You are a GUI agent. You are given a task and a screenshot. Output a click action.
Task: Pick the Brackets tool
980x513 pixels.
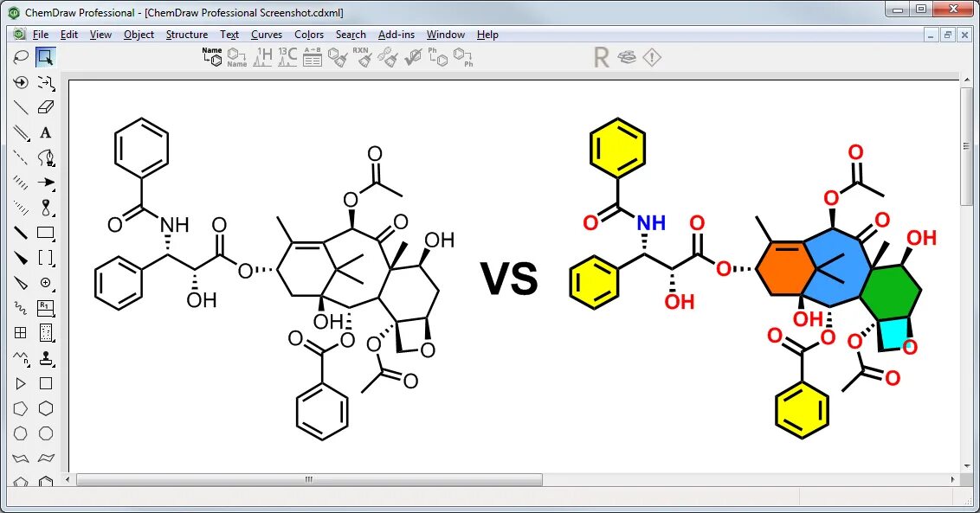point(45,258)
